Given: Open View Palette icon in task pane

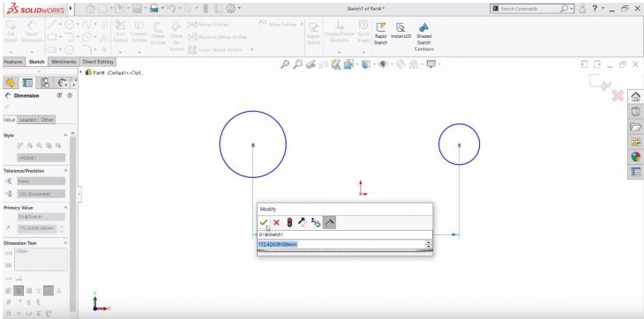Looking at the screenshot, I should pyautogui.click(x=635, y=142).
